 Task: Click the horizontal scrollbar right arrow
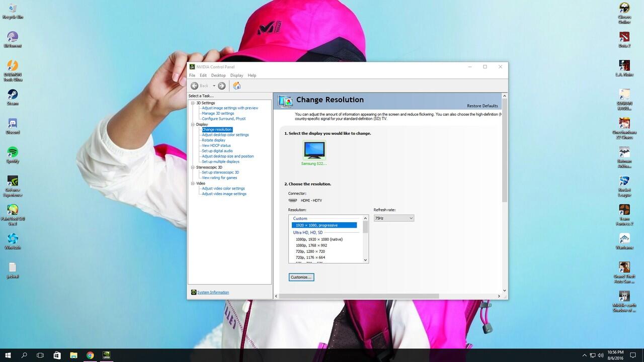pos(499,296)
